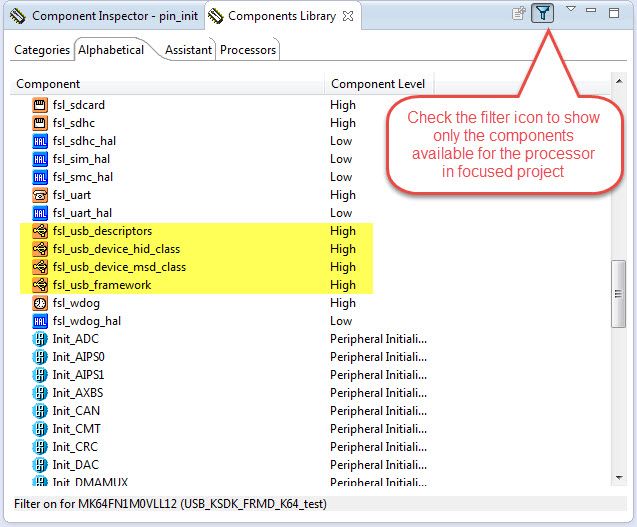The height and width of the screenshot is (527, 637).
Task: Select the Init_CAN component name
Action: click(76, 411)
